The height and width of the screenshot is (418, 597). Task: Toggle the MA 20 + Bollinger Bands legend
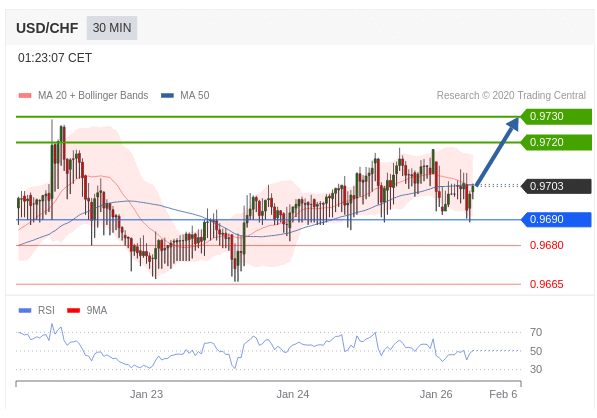83,95
